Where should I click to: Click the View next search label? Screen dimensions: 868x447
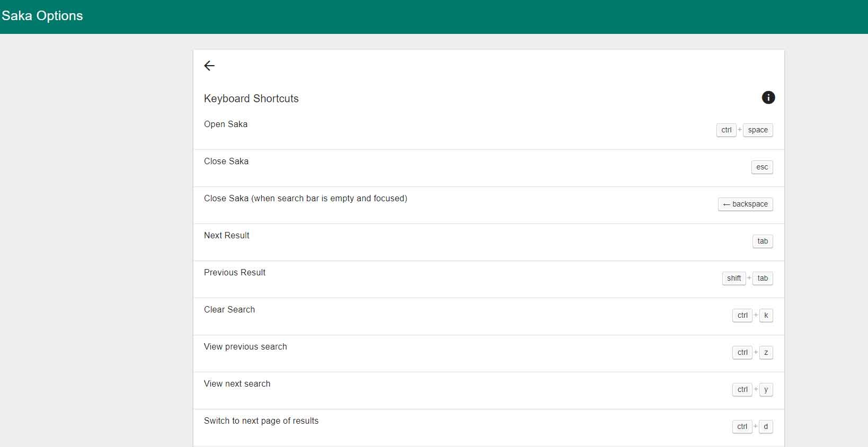click(x=237, y=384)
